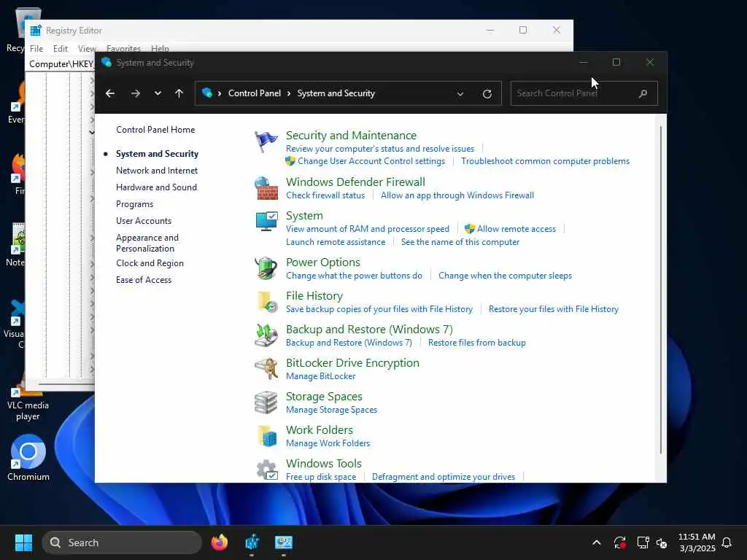Open Appearance and Personalization category
The image size is (747, 560).
click(147, 243)
